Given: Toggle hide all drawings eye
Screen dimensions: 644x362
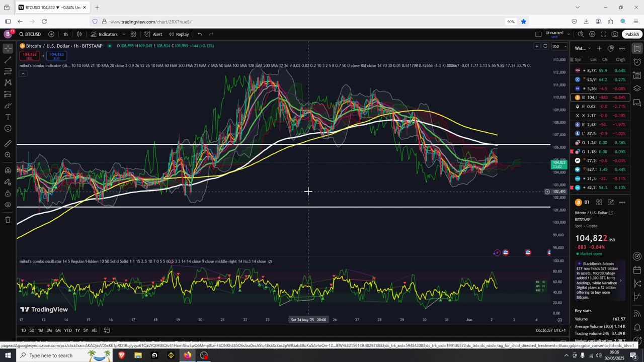Looking at the screenshot, I should pyautogui.click(x=8, y=205).
